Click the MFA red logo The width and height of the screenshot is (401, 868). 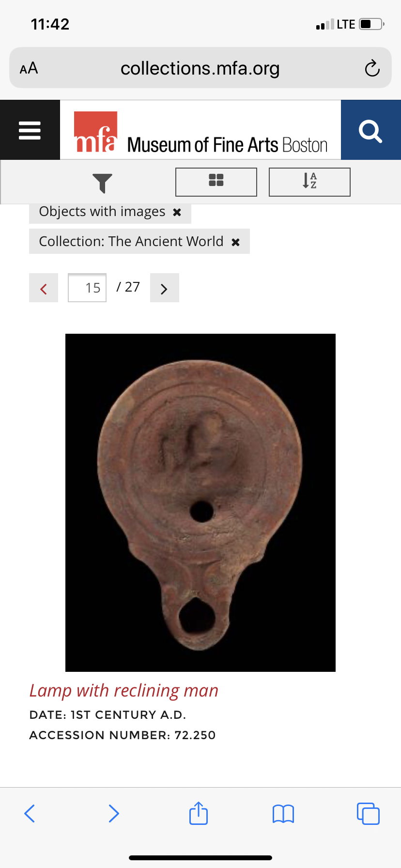[95, 132]
